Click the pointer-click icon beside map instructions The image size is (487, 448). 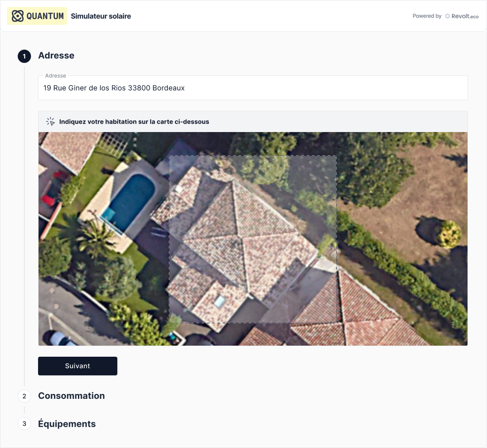pyautogui.click(x=50, y=121)
